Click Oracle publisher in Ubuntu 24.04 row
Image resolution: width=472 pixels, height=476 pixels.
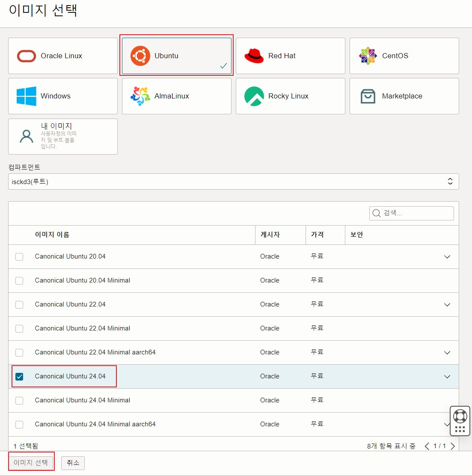(x=270, y=376)
